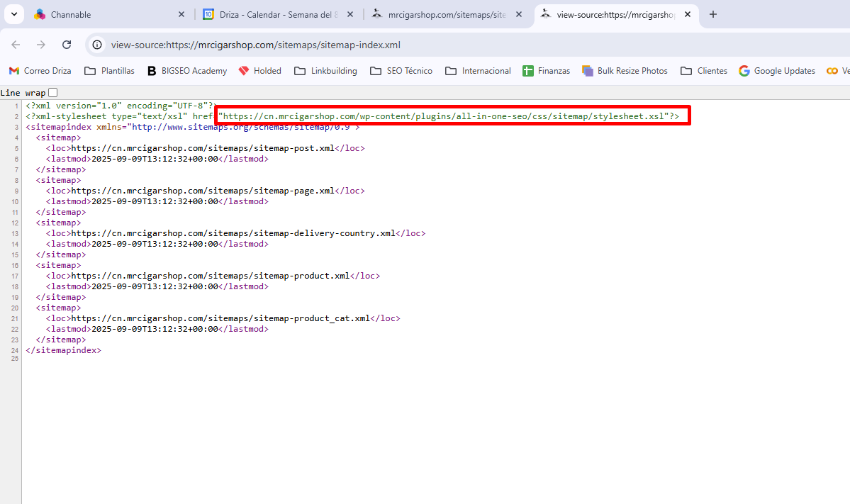Open the Google Updates bookmark
850x504 pixels.
click(777, 71)
